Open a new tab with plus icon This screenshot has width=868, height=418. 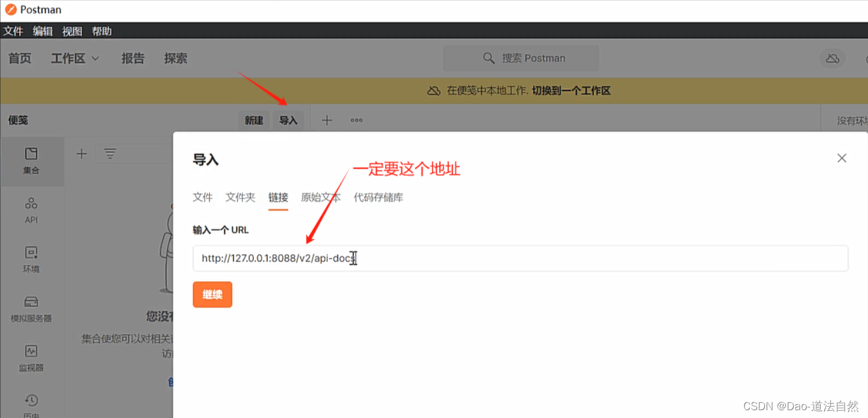327,120
